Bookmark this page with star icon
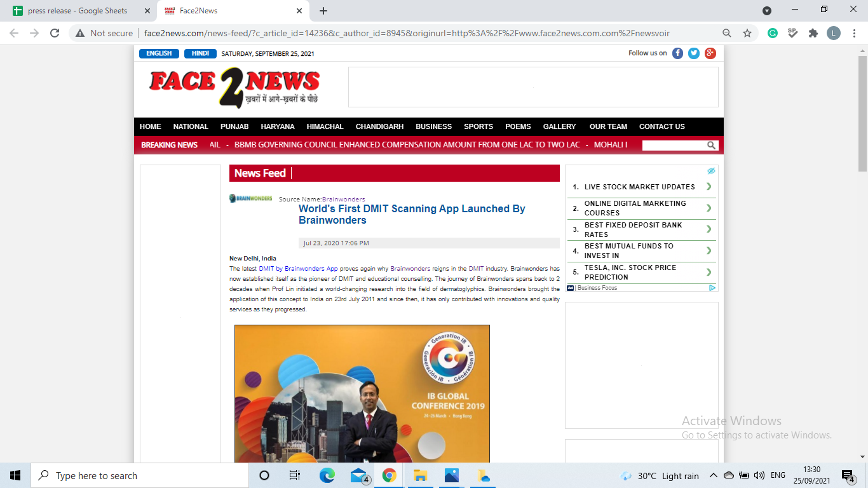This screenshot has width=868, height=488. pyautogui.click(x=747, y=33)
